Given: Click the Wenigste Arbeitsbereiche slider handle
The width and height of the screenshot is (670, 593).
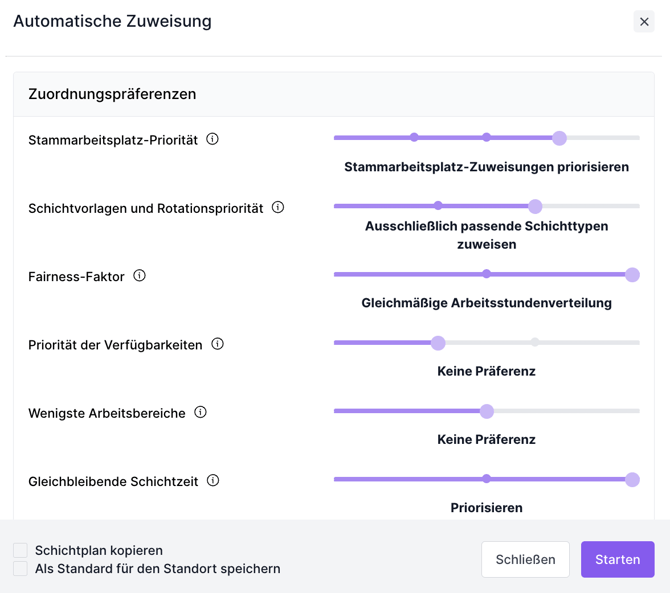Looking at the screenshot, I should point(487,411).
